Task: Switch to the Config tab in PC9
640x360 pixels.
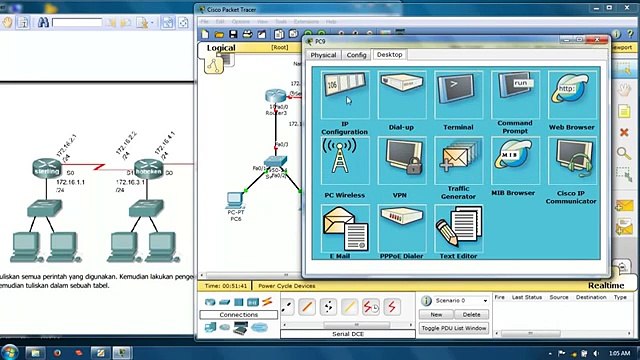Action: pos(356,55)
